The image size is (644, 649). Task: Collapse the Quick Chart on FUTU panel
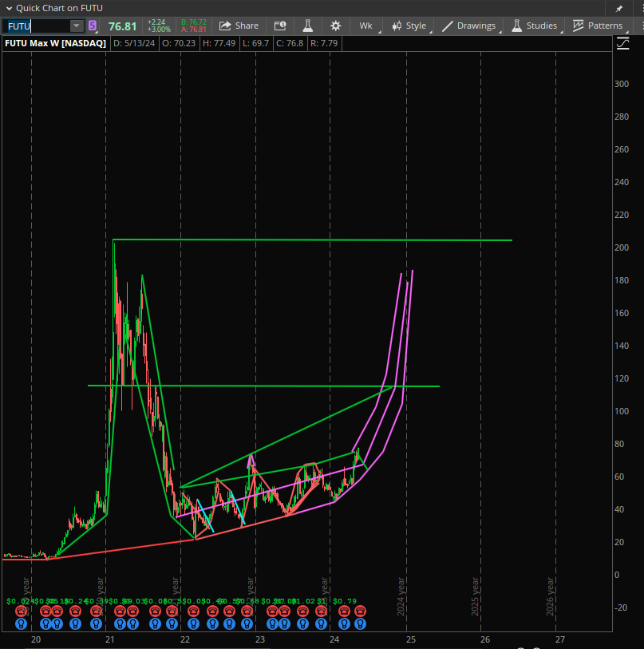coord(9,8)
